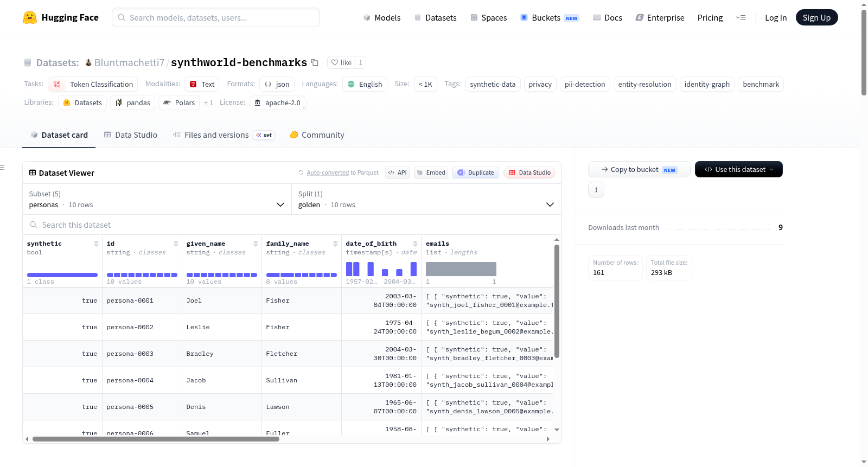Open the Files and versions tab
868x467 pixels.
pos(224,135)
